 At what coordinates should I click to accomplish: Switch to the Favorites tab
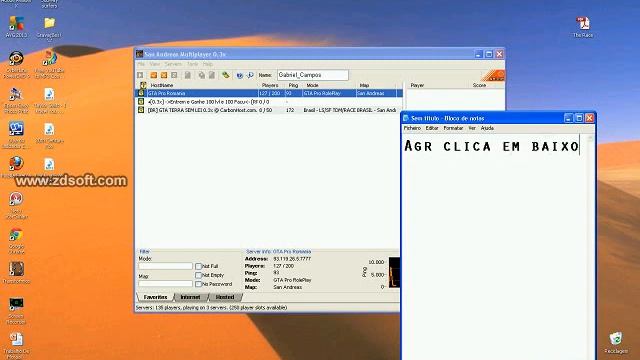pyautogui.click(x=155, y=297)
